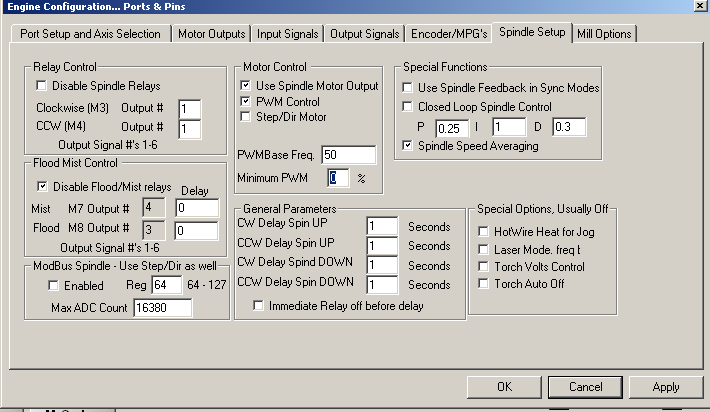710x412 pixels.
Task: Enable Torch Auto Off option
Action: point(484,283)
